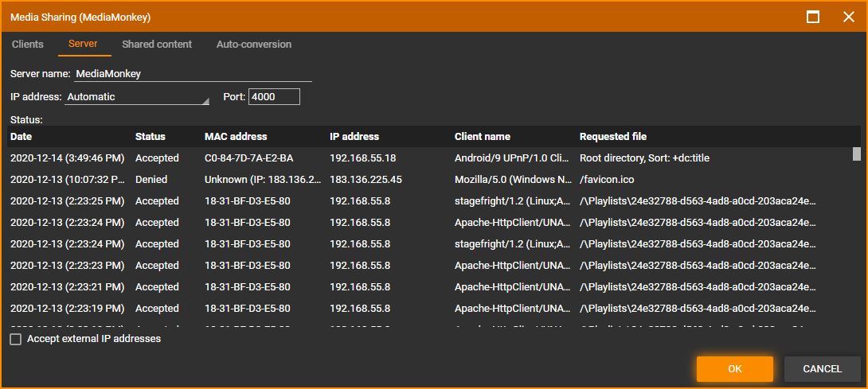Screen dimensions: 868x389
Task: Click the 2020-12-13 (10:07:32 P... date cell
Action: (x=68, y=180)
